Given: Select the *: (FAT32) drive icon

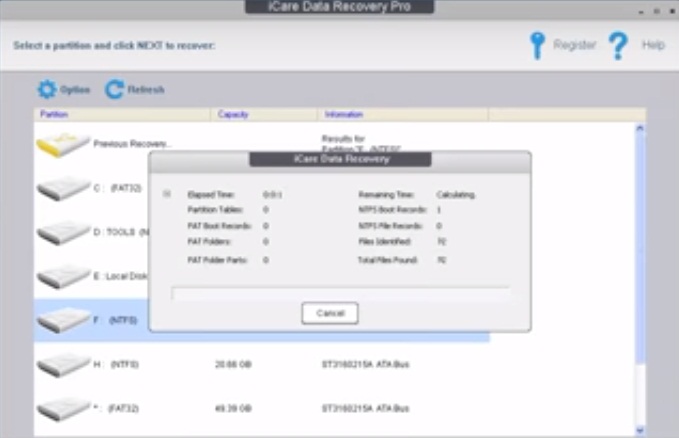Looking at the screenshot, I should click(63, 409).
